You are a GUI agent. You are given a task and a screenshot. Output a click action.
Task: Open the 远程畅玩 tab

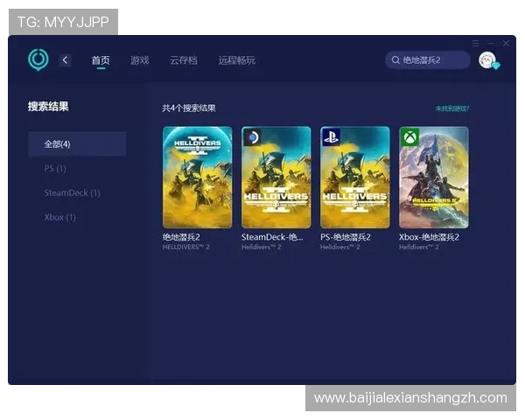[x=237, y=60]
